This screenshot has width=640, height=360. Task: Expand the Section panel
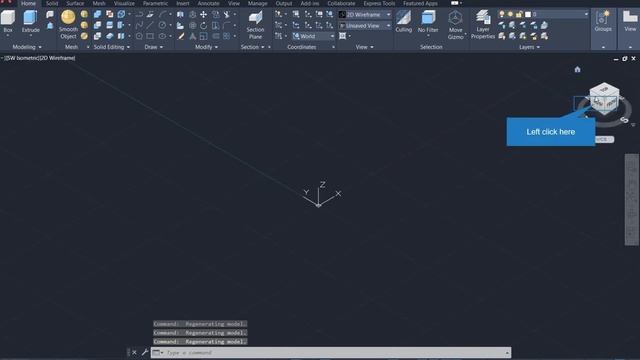pos(253,47)
